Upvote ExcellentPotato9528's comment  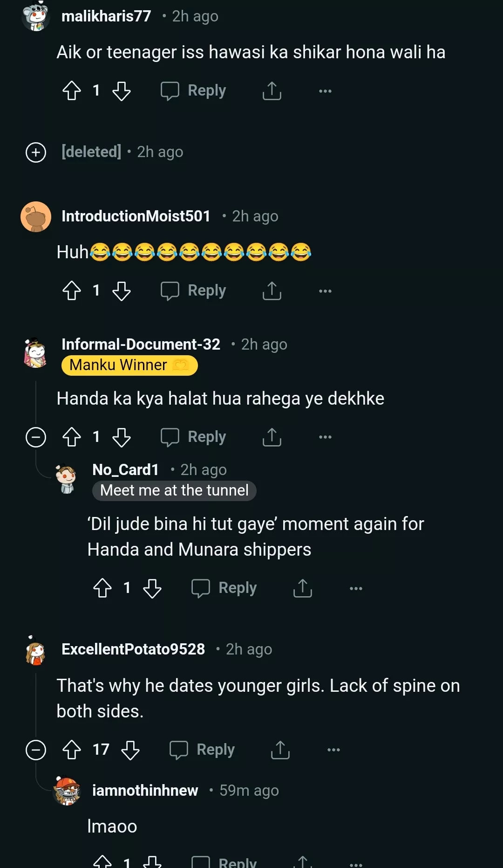point(72,750)
